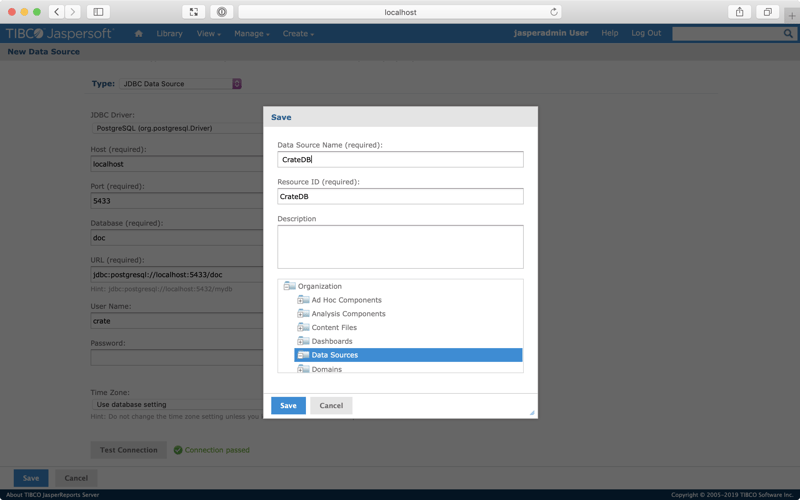Click the Port field
The height and width of the screenshot is (500, 800).
click(177, 201)
